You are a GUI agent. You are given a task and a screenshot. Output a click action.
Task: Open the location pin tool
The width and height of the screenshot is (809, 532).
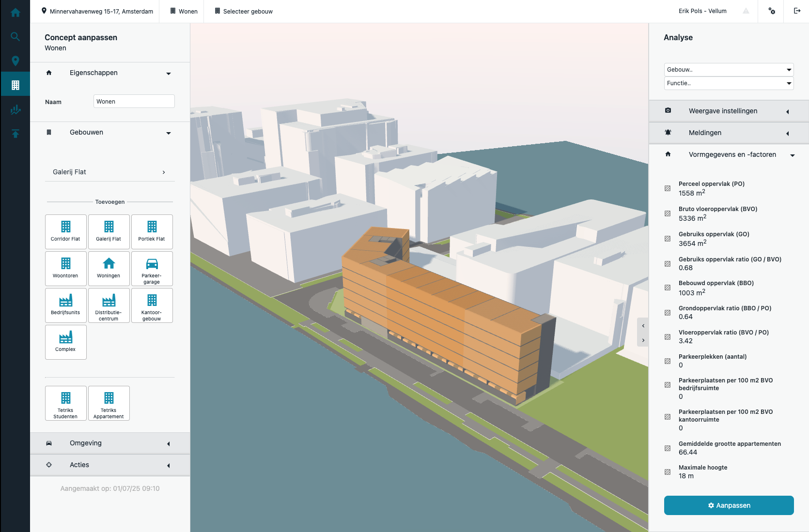15,61
